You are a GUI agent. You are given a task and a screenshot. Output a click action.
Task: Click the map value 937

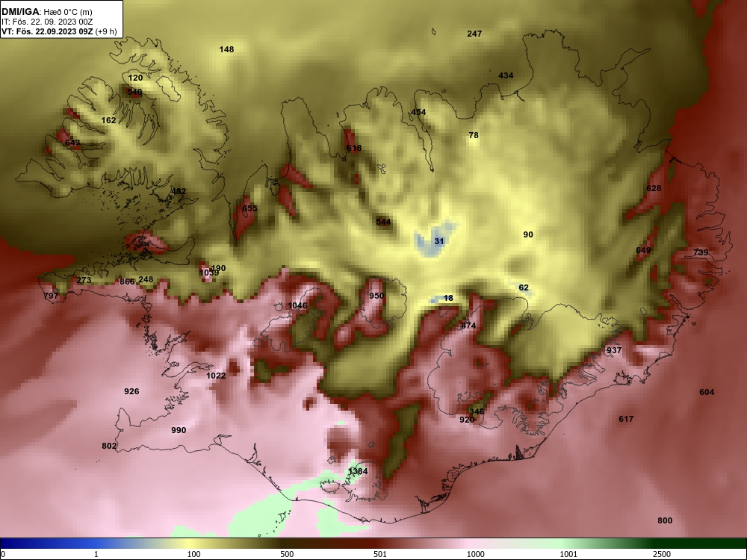(614, 350)
